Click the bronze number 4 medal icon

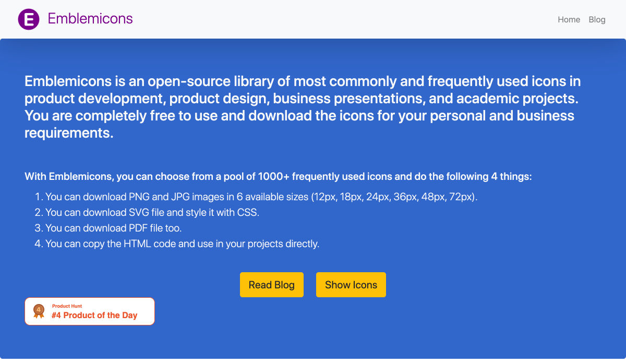coord(39,311)
